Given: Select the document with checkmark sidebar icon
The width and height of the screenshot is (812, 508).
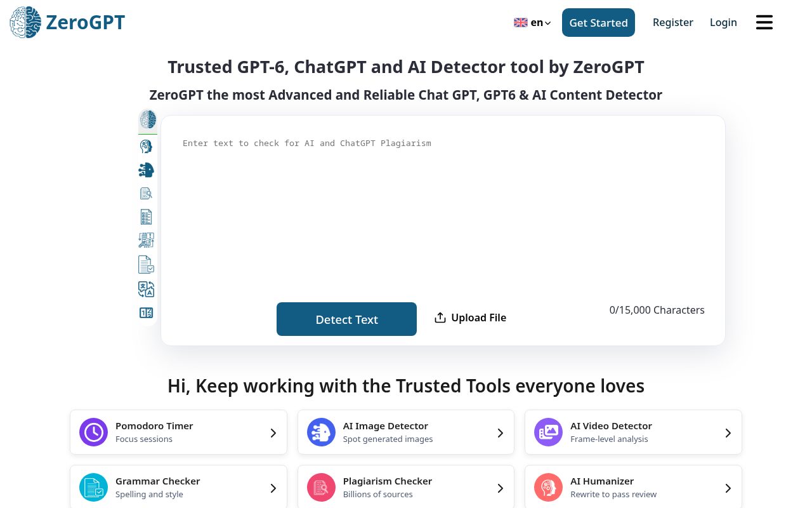Looking at the screenshot, I should (x=147, y=265).
